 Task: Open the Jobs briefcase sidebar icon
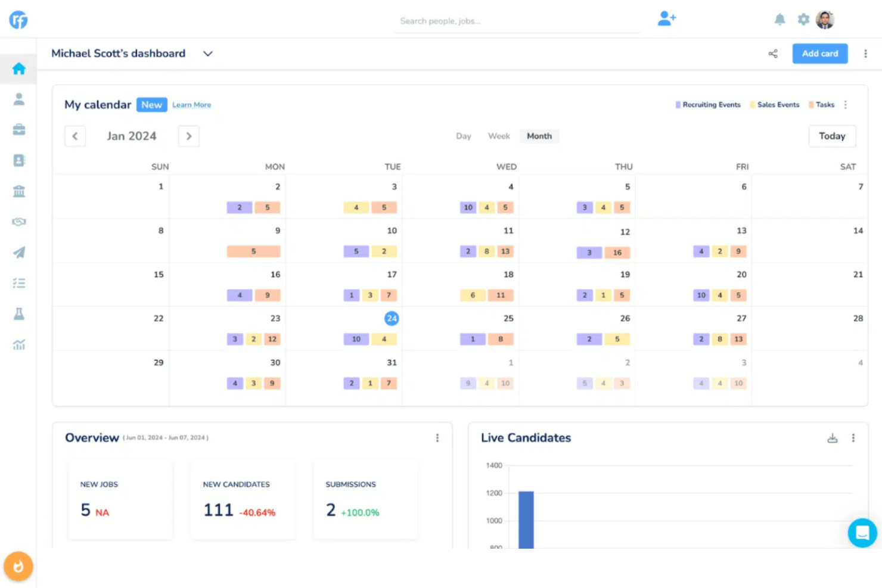19,129
